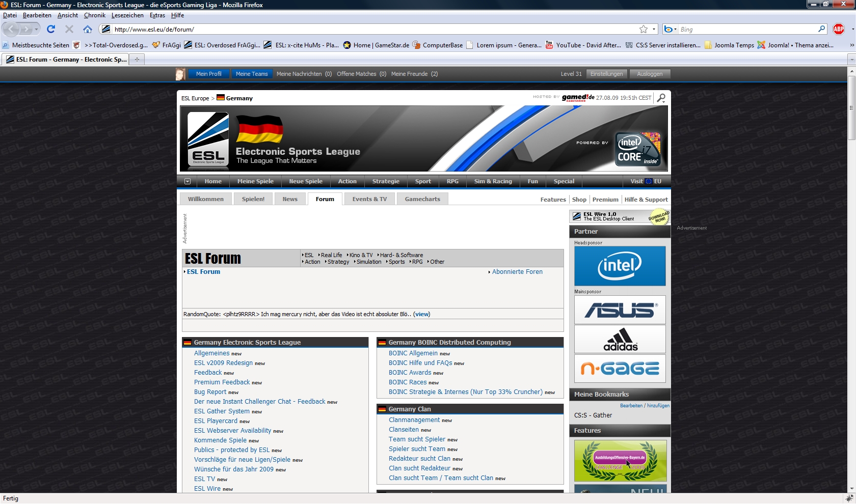This screenshot has width=856, height=504.
Task: Click the Bing search magnifier icon
Action: point(821,29)
